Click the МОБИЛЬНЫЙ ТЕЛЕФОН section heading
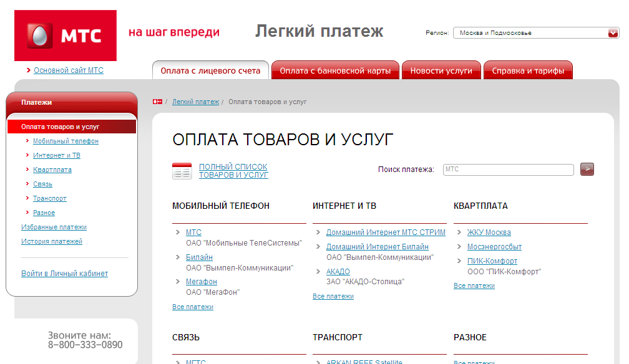Image resolution: width=629 pixels, height=364 pixels. (x=221, y=206)
